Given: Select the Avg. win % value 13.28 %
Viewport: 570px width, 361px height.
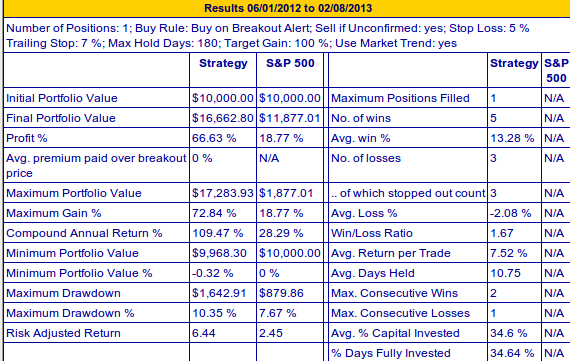Looking at the screenshot, I should point(514,138).
